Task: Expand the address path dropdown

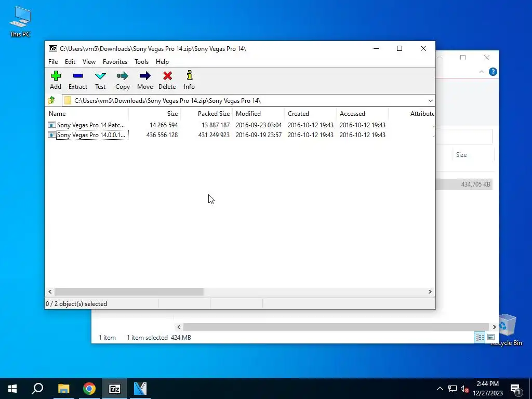Action: (x=430, y=100)
